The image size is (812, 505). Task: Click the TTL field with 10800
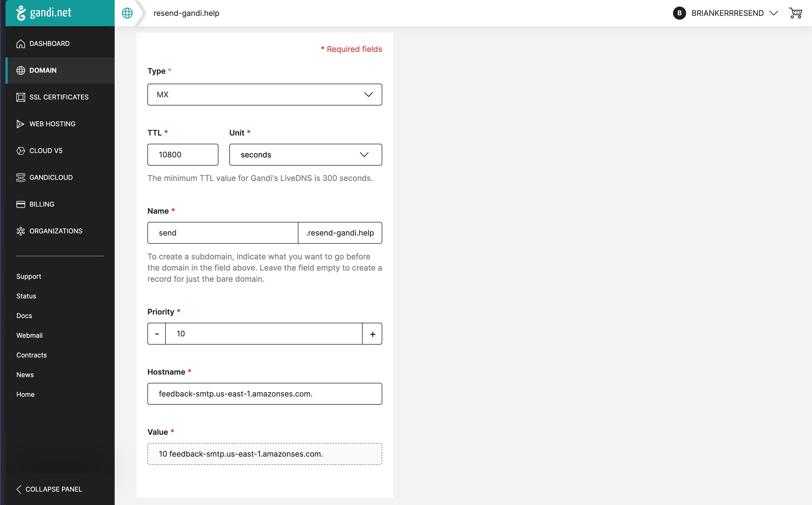point(183,155)
